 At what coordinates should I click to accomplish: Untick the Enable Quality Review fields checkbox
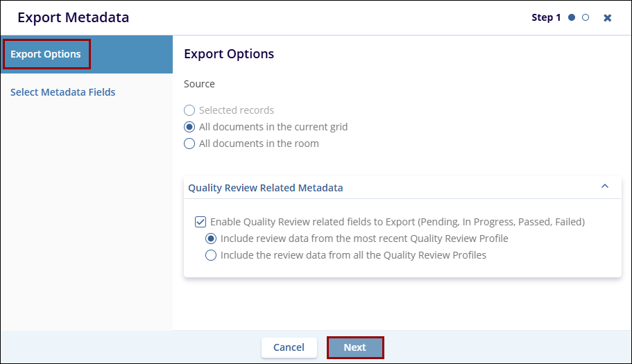(x=200, y=222)
